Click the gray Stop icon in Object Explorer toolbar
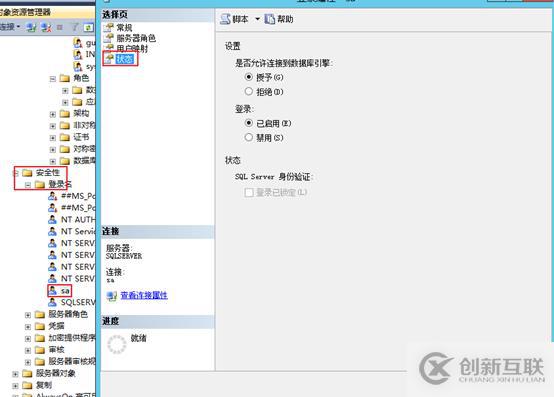Image resolution: width=554 pixels, height=397 pixels. (60, 27)
